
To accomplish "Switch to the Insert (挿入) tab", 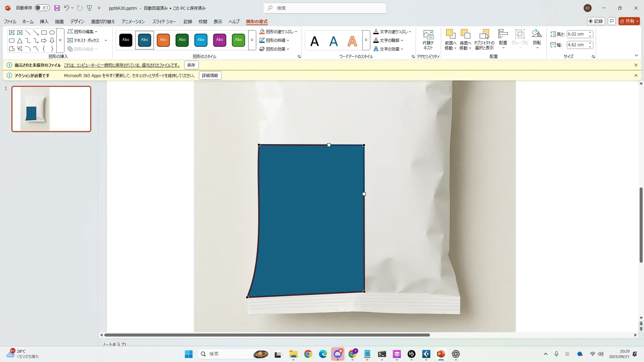I will tap(44, 21).
